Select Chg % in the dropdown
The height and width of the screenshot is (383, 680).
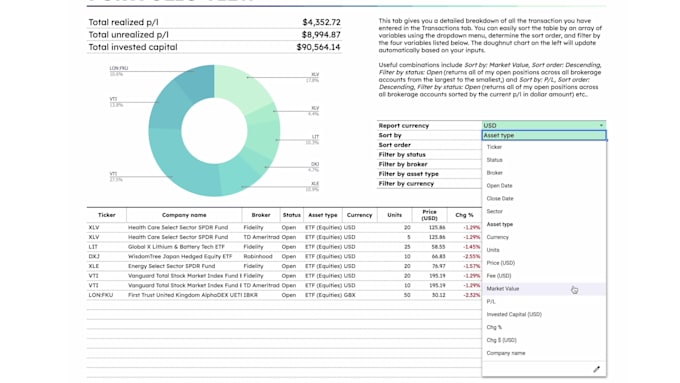(544, 327)
